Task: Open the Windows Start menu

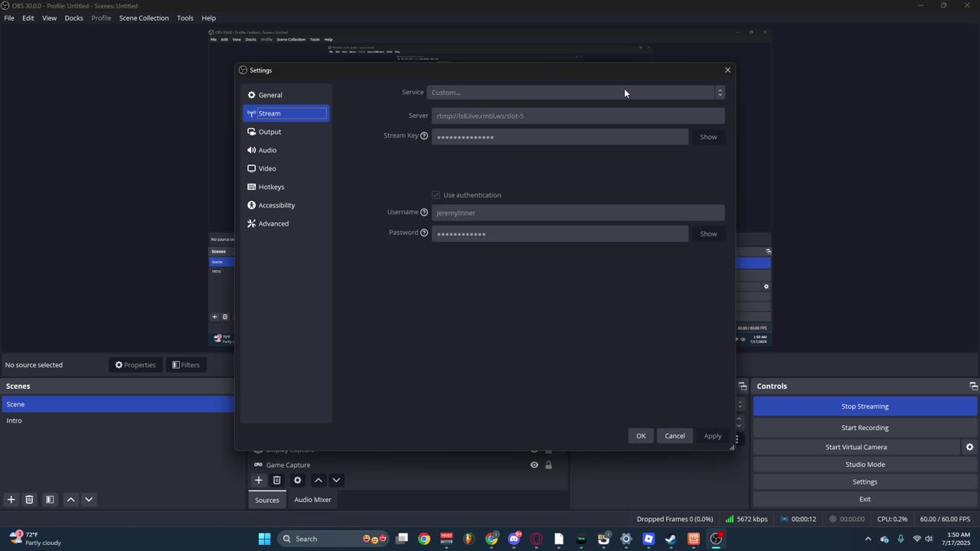Action: 264,539
